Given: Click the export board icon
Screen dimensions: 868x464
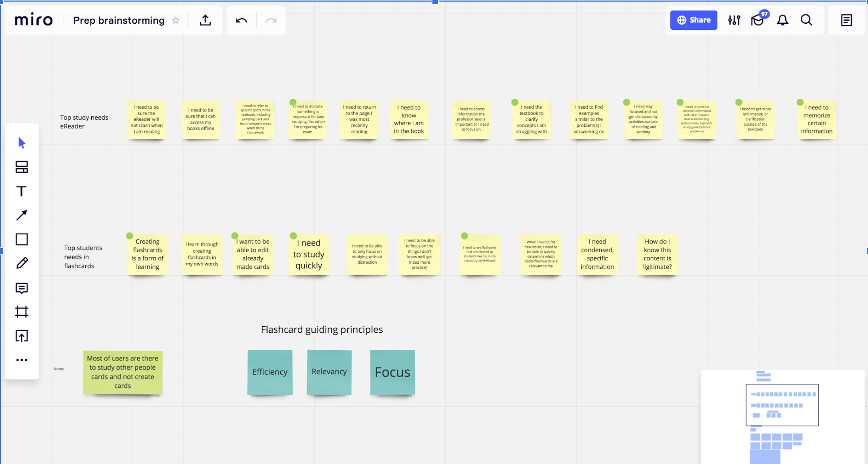Looking at the screenshot, I should pyautogui.click(x=205, y=20).
